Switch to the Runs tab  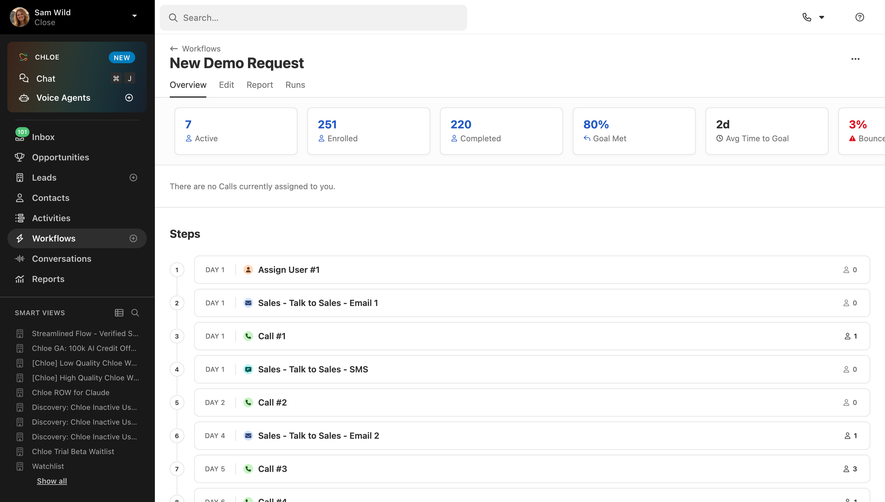tap(295, 85)
